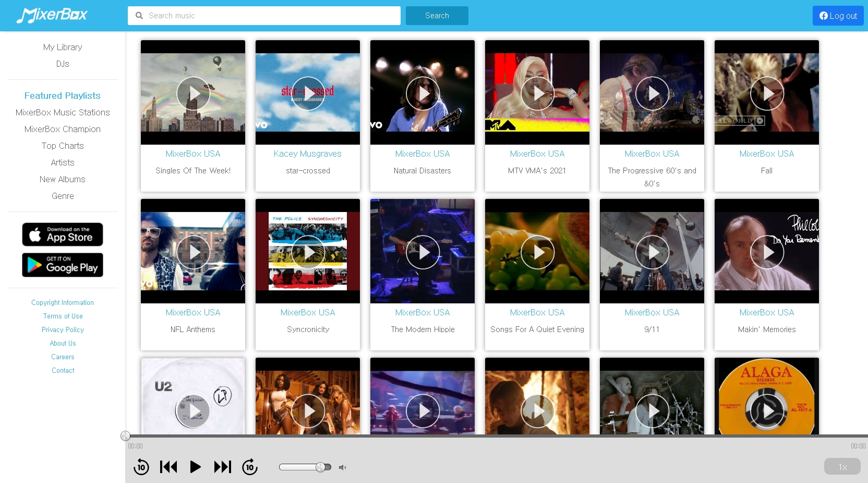
Task: Browse Artists in sidebar
Action: (x=63, y=162)
